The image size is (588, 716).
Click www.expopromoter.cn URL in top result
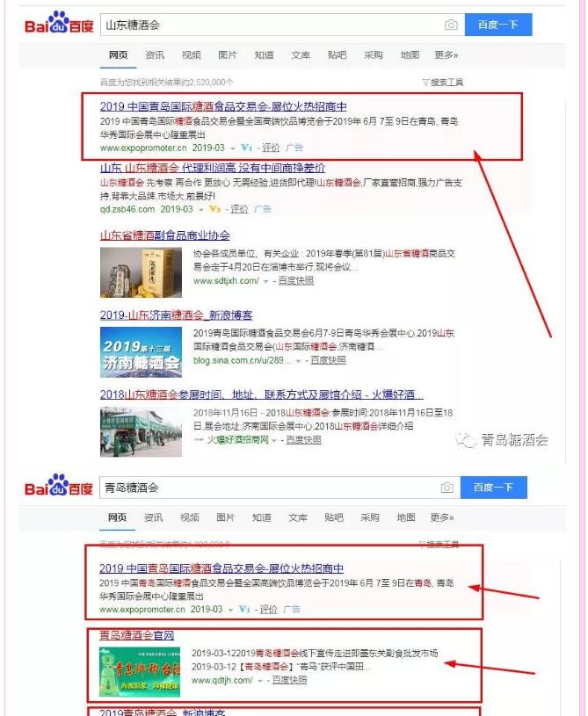tap(143, 148)
